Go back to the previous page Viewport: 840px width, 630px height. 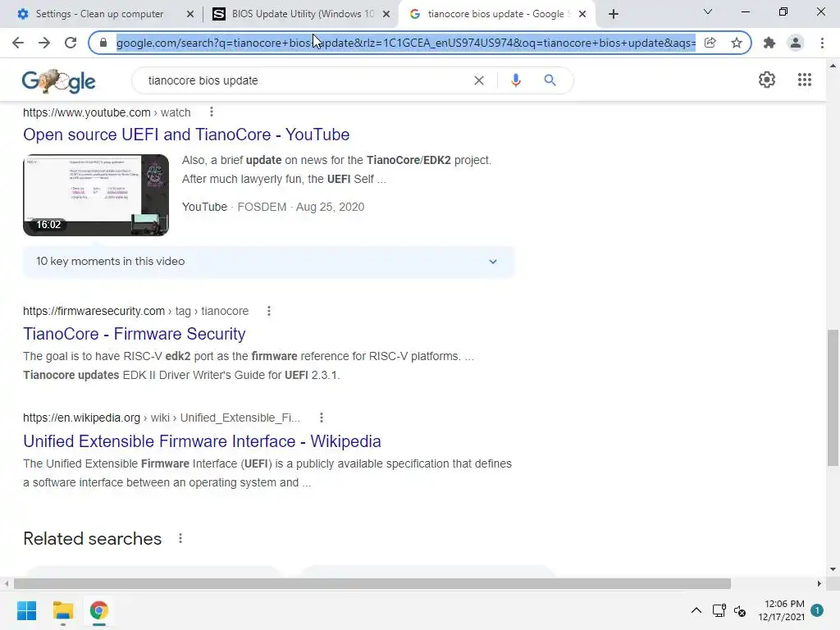[18, 43]
